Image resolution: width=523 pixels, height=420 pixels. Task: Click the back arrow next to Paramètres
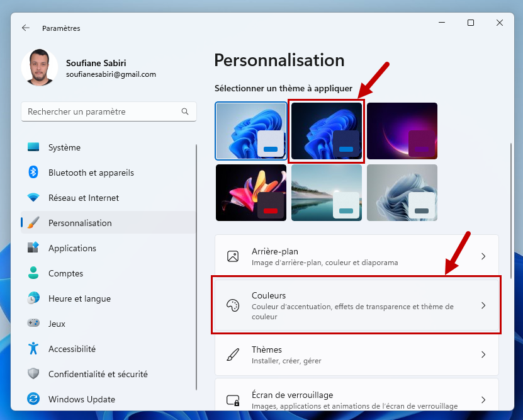coord(26,28)
